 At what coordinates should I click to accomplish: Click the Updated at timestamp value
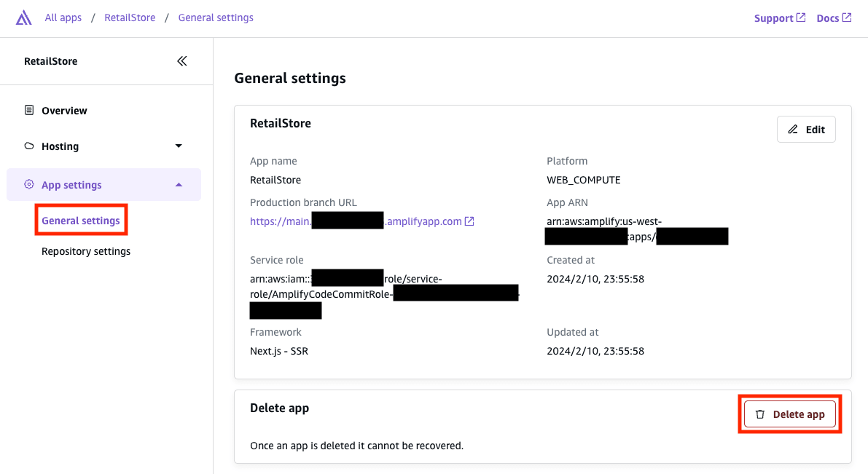pos(595,351)
